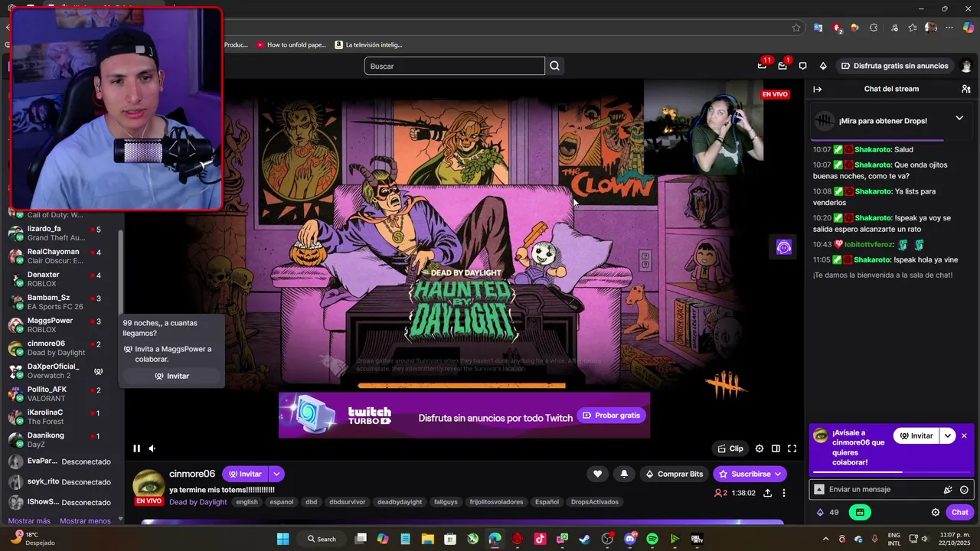Click the Comprar Bits button
Screen dimensions: 980x551
tap(675, 474)
